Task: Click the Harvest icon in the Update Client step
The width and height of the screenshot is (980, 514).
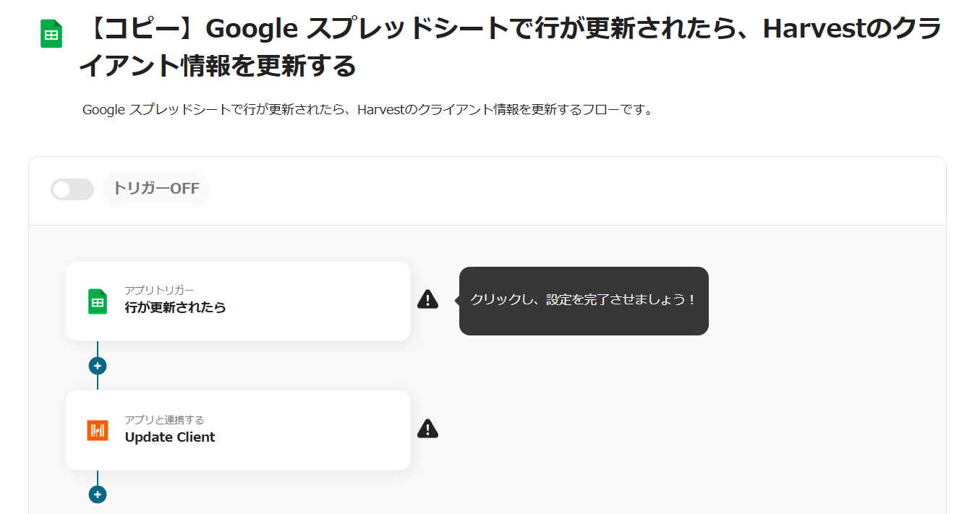Action: (x=98, y=430)
